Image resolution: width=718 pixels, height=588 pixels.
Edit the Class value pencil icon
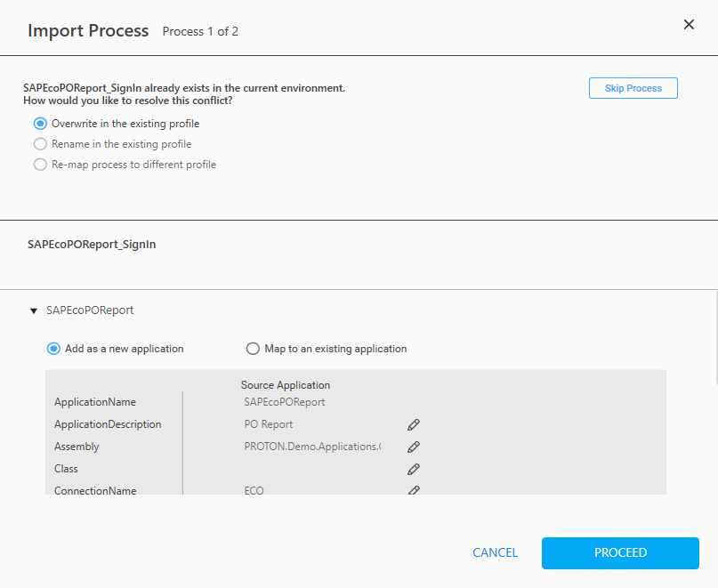point(414,470)
